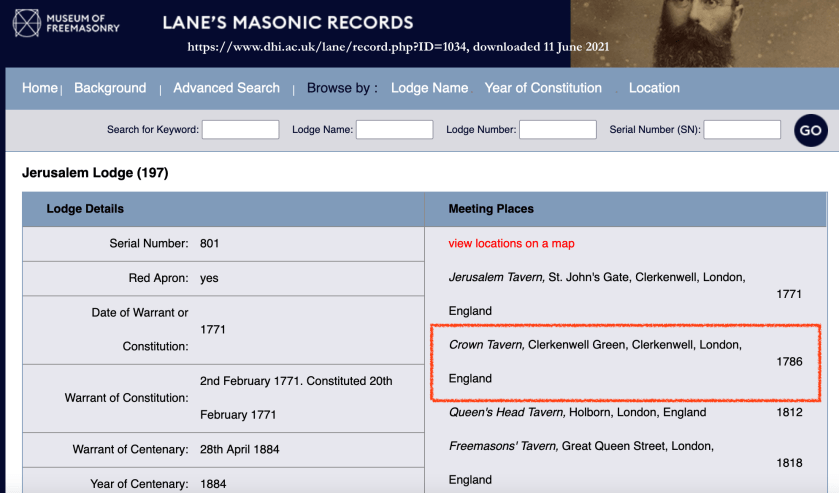Focus the Search for Keyword field
This screenshot has width=839, height=493.
tap(241, 130)
